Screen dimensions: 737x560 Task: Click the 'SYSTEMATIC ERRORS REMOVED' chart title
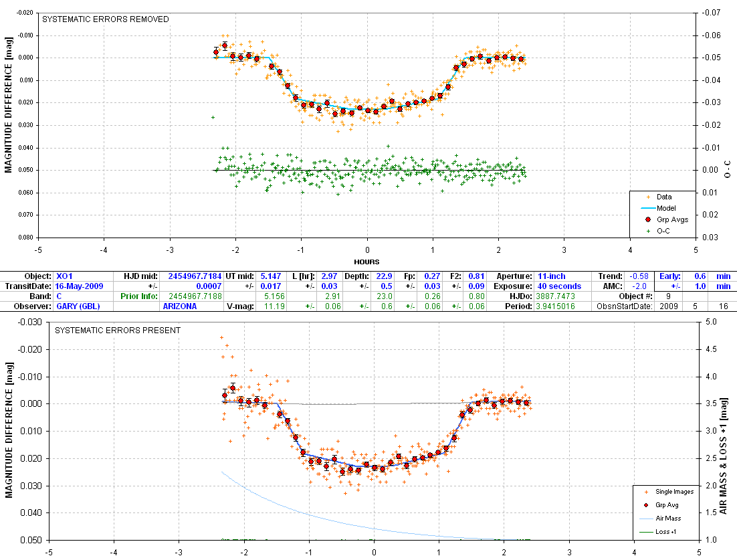[x=105, y=19]
